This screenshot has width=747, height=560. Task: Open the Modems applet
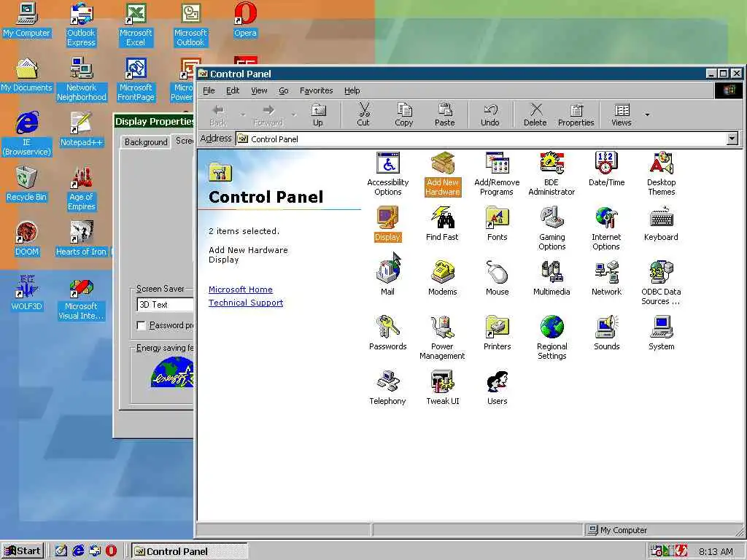(x=442, y=279)
